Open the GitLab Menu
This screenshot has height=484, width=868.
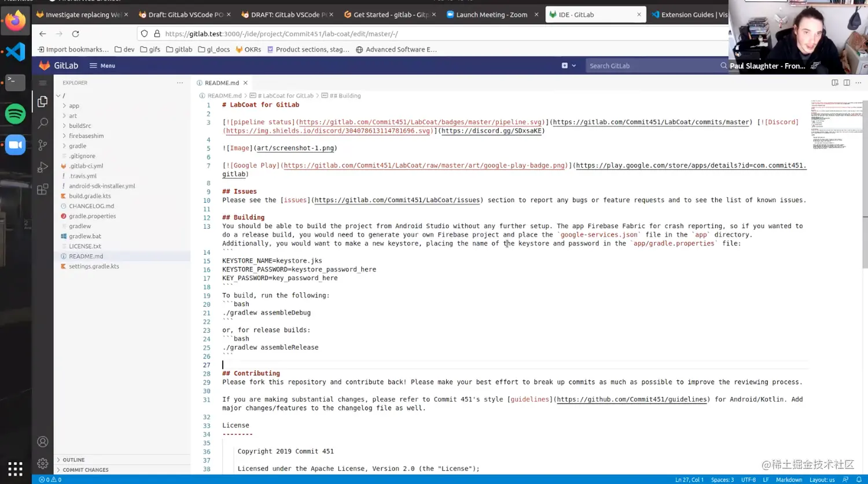(x=102, y=65)
